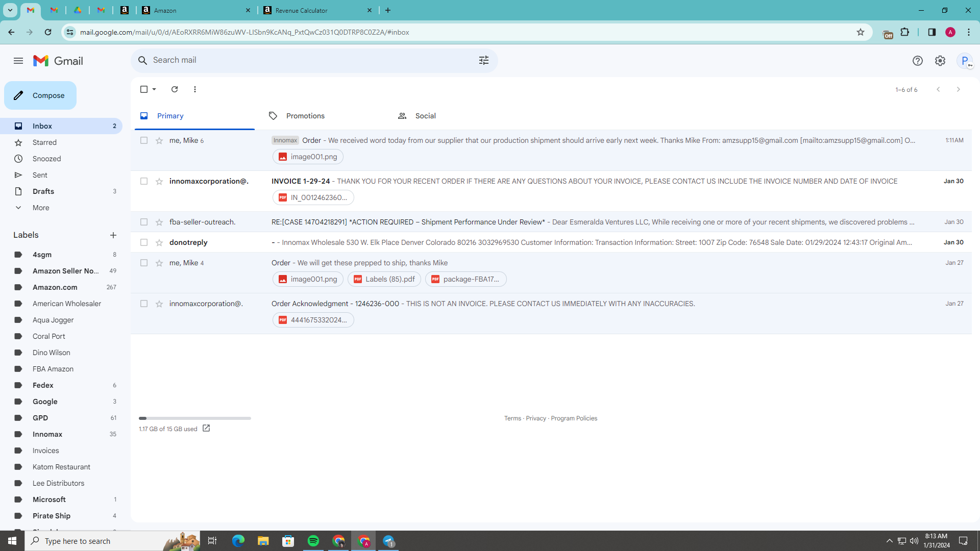Launch Microsoft Edge from taskbar
This screenshot has height=551, width=980.
click(x=238, y=541)
